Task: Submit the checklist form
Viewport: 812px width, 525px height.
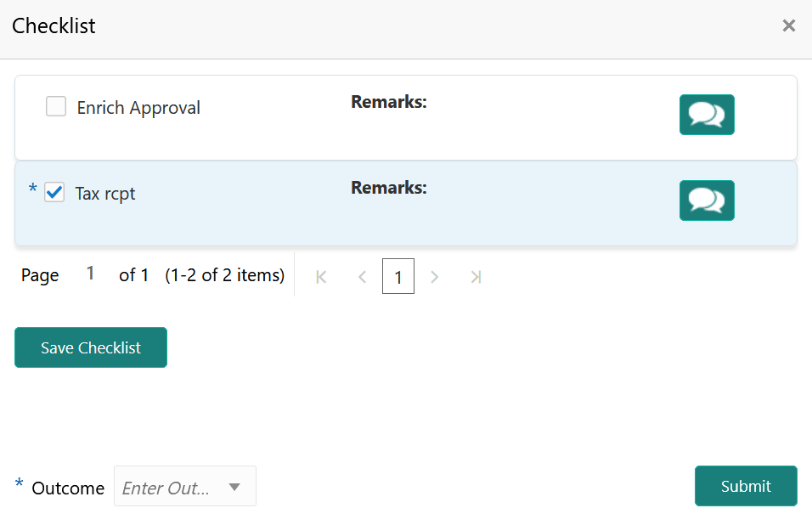Action: pos(745,486)
